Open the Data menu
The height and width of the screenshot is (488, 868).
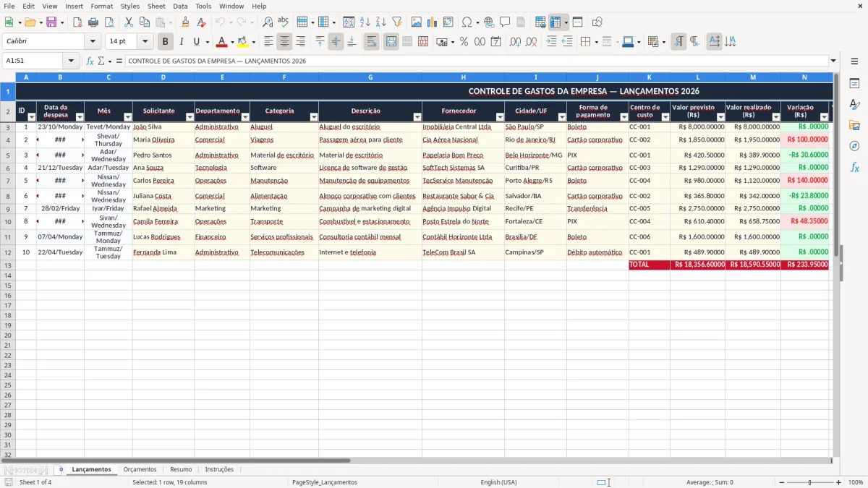(180, 6)
